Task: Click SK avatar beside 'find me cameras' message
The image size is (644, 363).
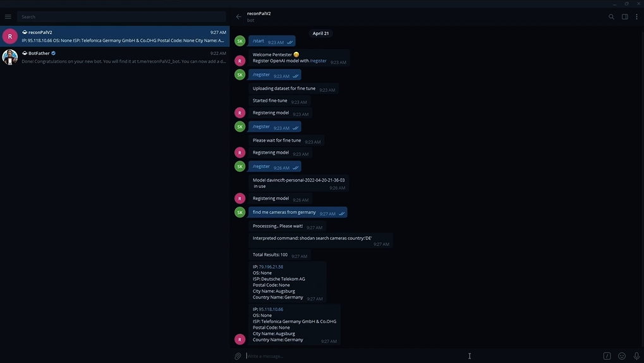Action: (240, 212)
